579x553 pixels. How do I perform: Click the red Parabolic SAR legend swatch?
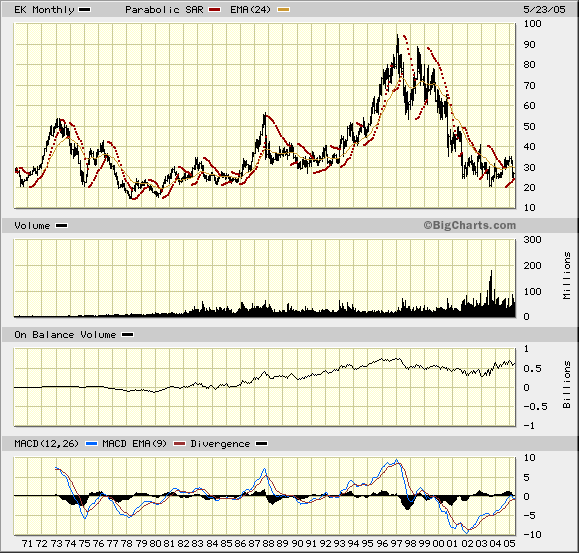coord(214,10)
